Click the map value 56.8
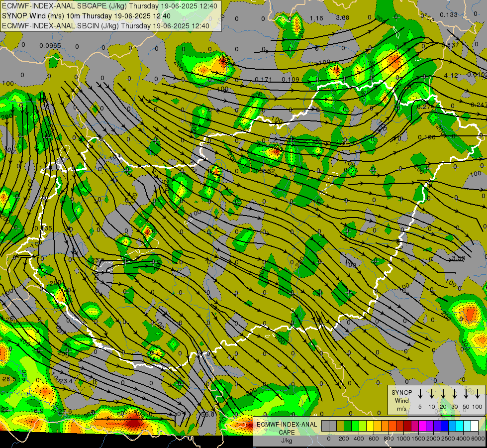The height and width of the screenshot is (448, 487). [208, 415]
